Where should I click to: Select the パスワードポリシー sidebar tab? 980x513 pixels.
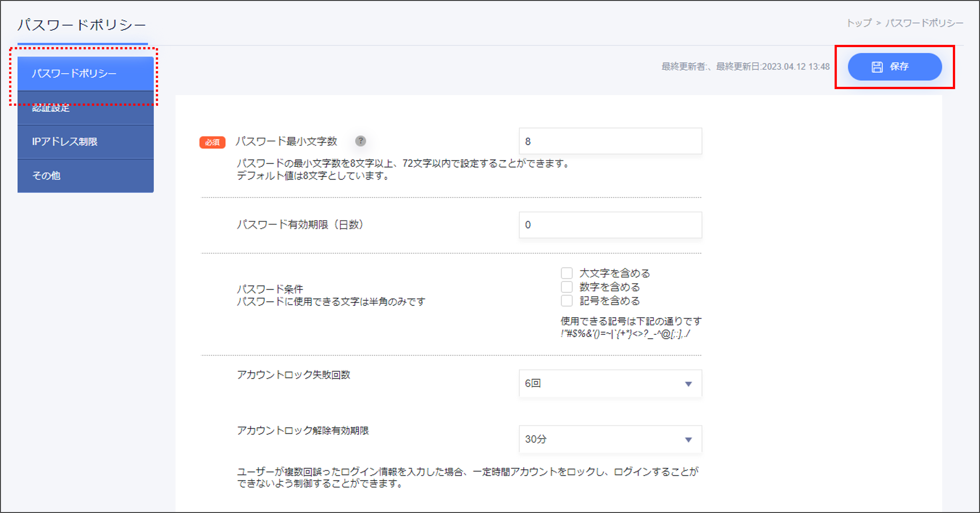86,73
